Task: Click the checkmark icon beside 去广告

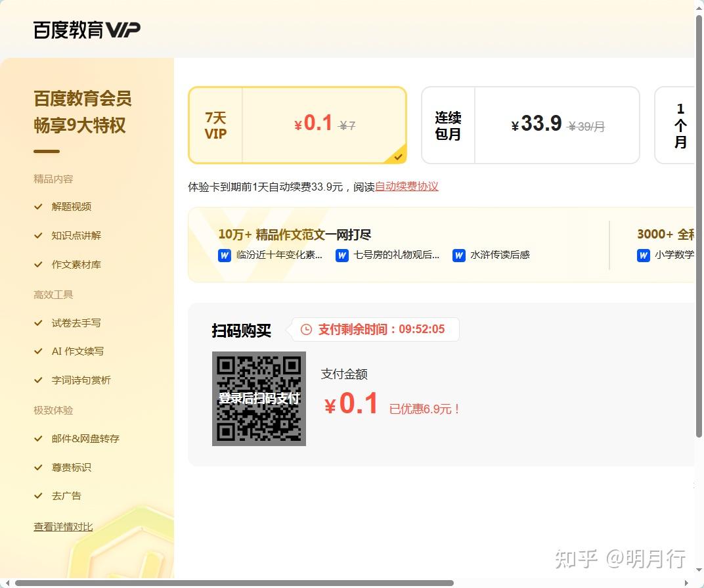Action: (x=38, y=496)
